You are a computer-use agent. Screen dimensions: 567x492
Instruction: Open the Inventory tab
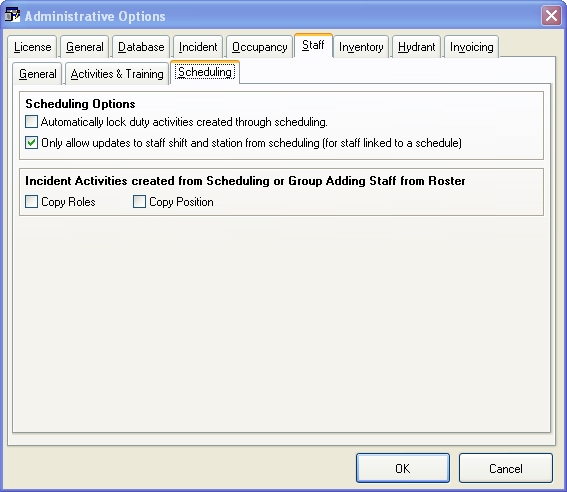coord(361,47)
